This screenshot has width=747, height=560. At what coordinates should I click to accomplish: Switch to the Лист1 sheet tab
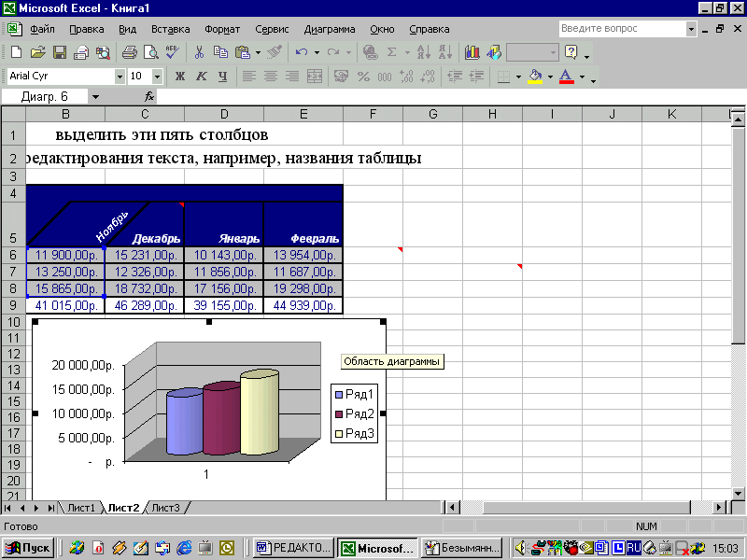coord(81,508)
